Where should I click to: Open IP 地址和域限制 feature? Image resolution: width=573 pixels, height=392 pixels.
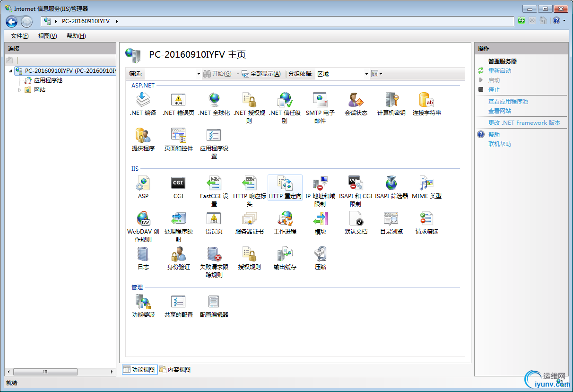click(x=320, y=191)
